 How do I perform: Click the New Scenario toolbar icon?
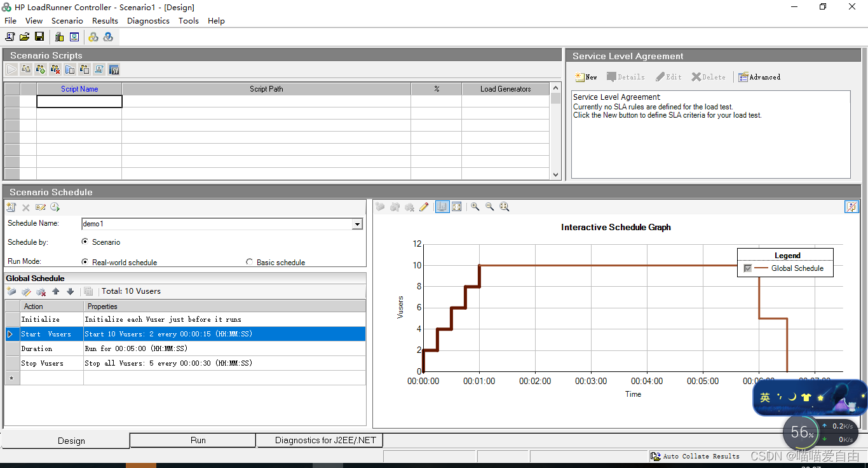coord(10,37)
